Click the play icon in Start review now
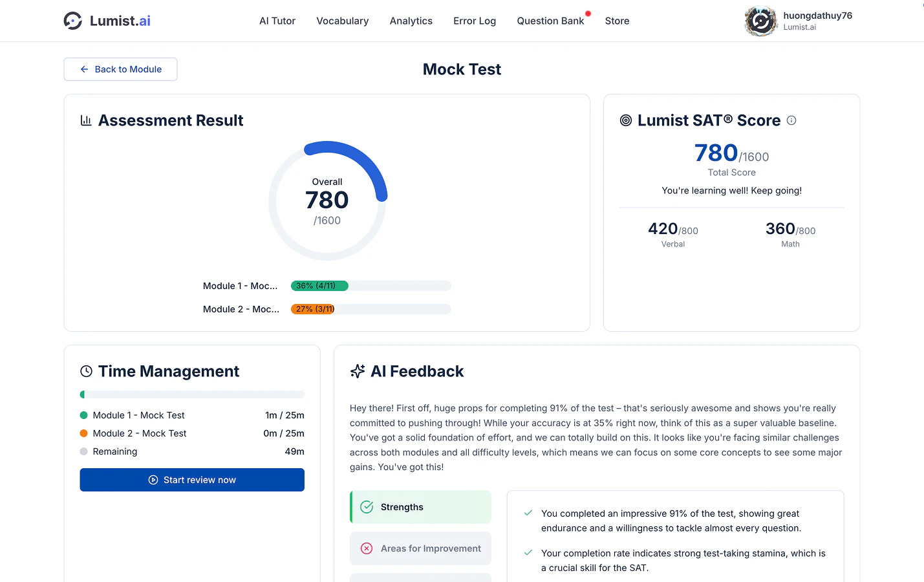The image size is (924, 582). pyautogui.click(x=153, y=480)
